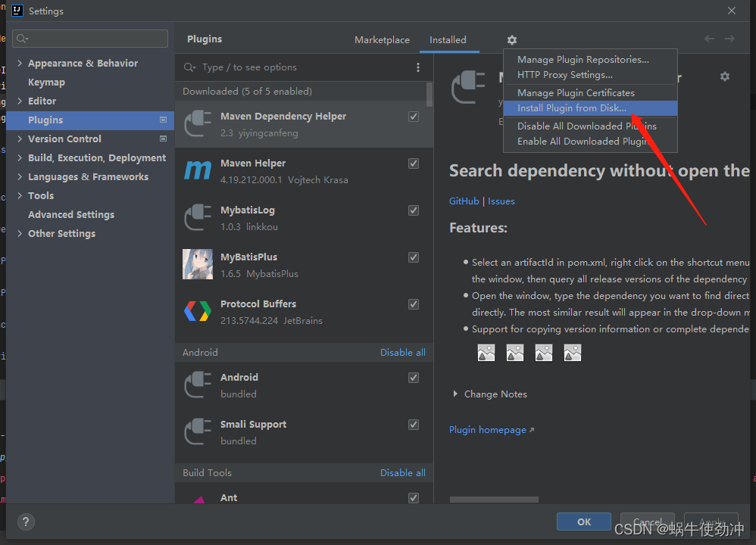Open the Issues link
Viewport: 756px width, 545px height.
pos(501,201)
